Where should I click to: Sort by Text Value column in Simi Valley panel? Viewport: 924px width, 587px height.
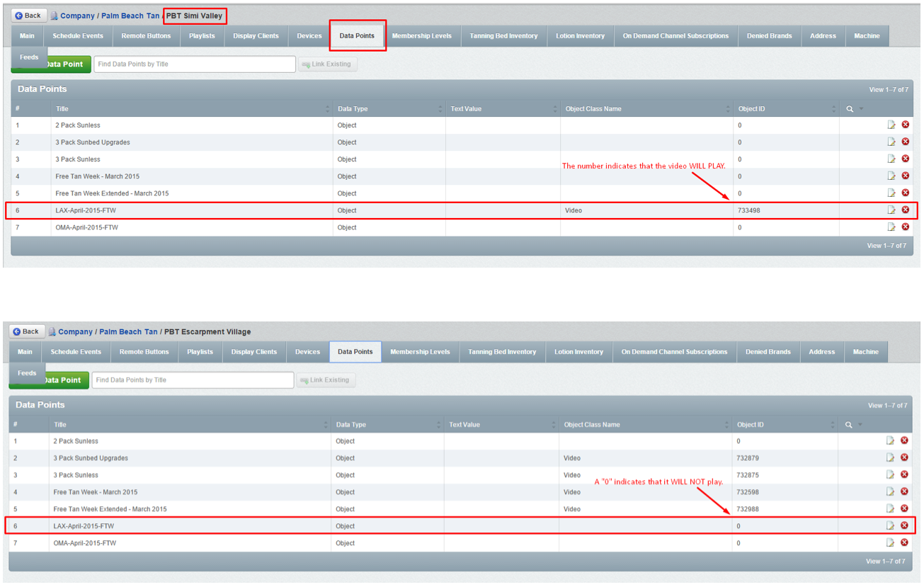[x=503, y=108]
